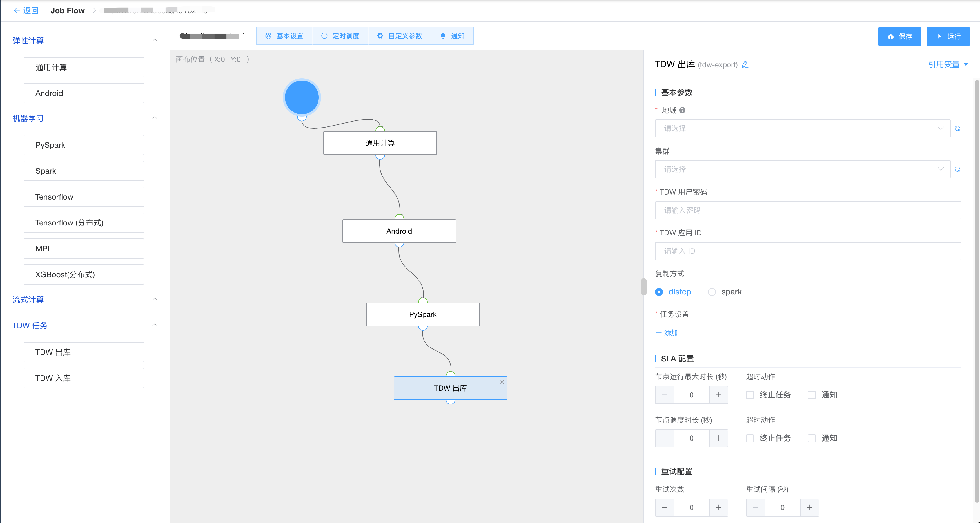Remove the TDW 出库 node via × icon
The height and width of the screenshot is (523, 980).
point(502,382)
